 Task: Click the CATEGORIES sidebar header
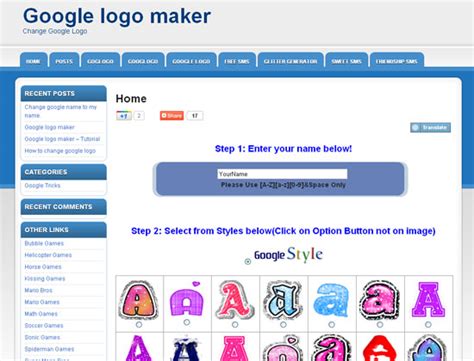[x=64, y=172]
